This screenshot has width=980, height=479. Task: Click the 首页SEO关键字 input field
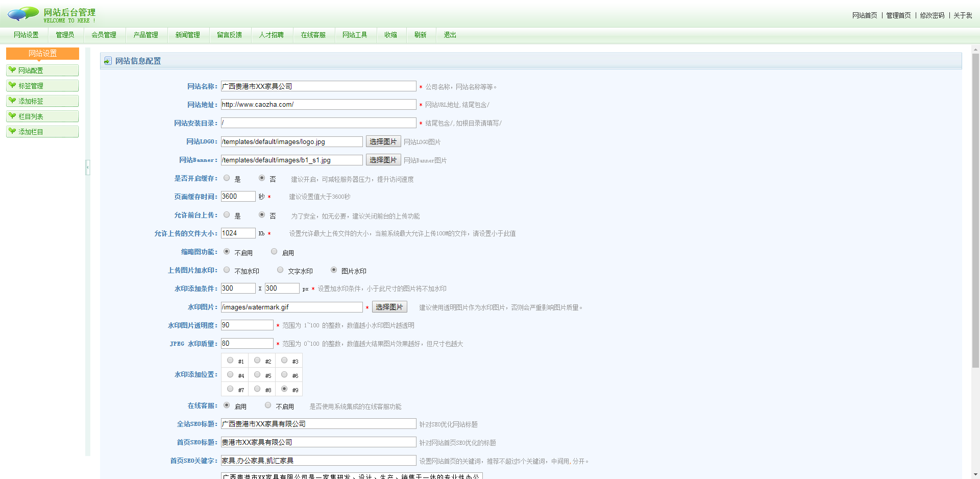pos(318,461)
